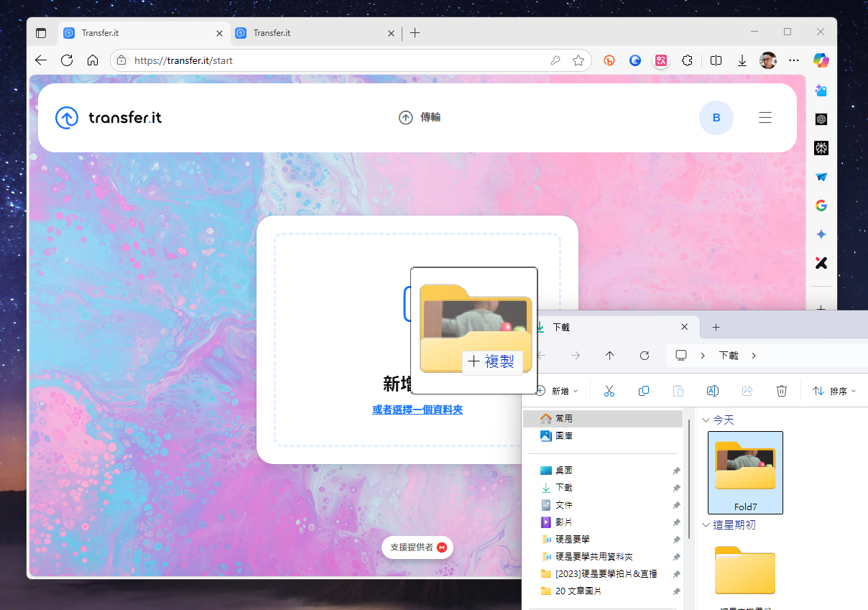Open the 排序 sort dropdown
Image resolution: width=868 pixels, height=610 pixels.
pyautogui.click(x=834, y=391)
